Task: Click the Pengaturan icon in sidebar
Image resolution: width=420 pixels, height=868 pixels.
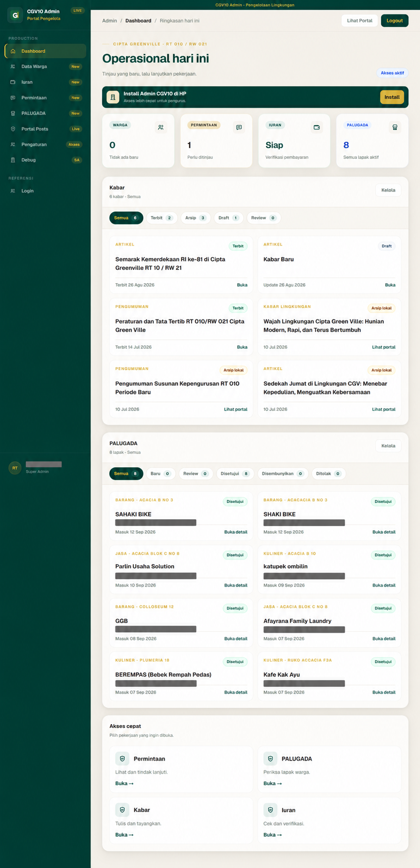Action: (13, 144)
